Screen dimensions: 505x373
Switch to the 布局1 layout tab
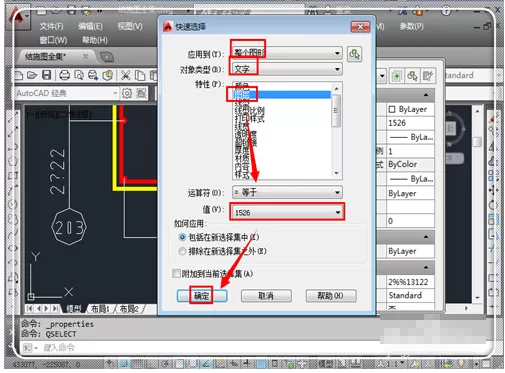[100, 309]
